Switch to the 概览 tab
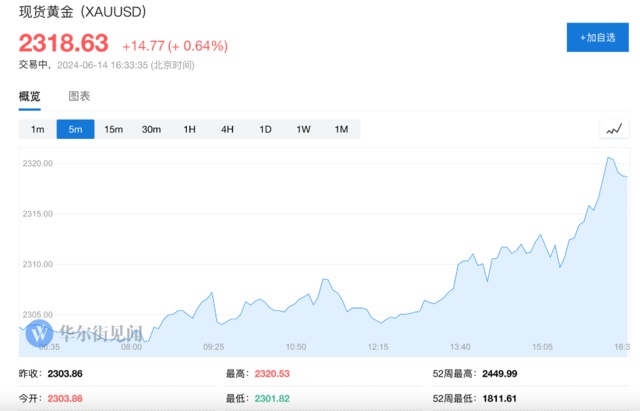 click(30, 96)
